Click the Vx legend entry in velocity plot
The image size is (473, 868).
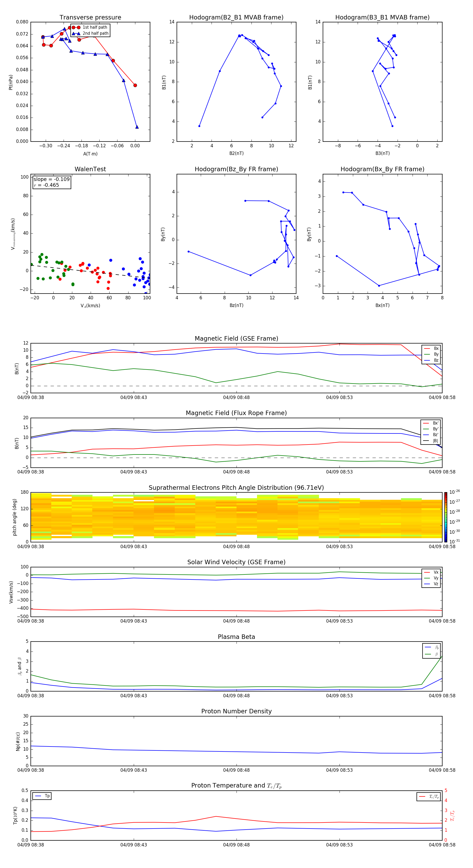coord(431,572)
